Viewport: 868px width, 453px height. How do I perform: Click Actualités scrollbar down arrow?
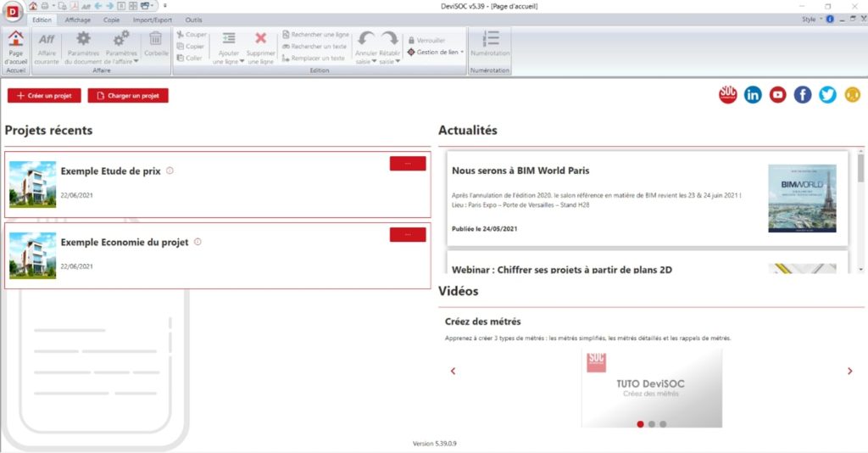(x=861, y=269)
